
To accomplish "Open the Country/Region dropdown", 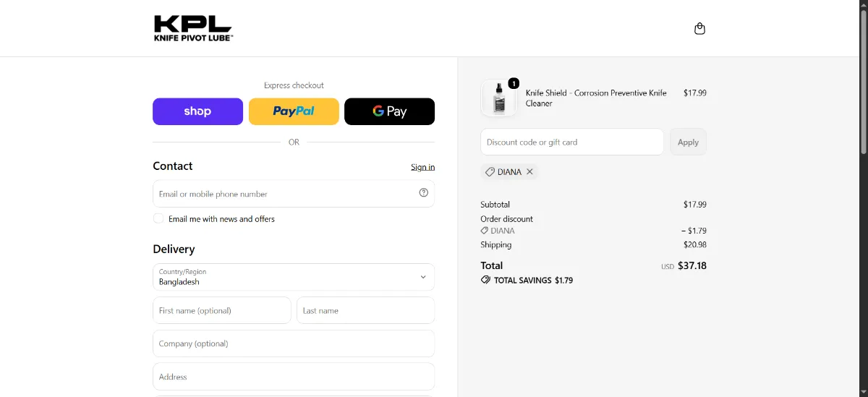I will coord(294,277).
